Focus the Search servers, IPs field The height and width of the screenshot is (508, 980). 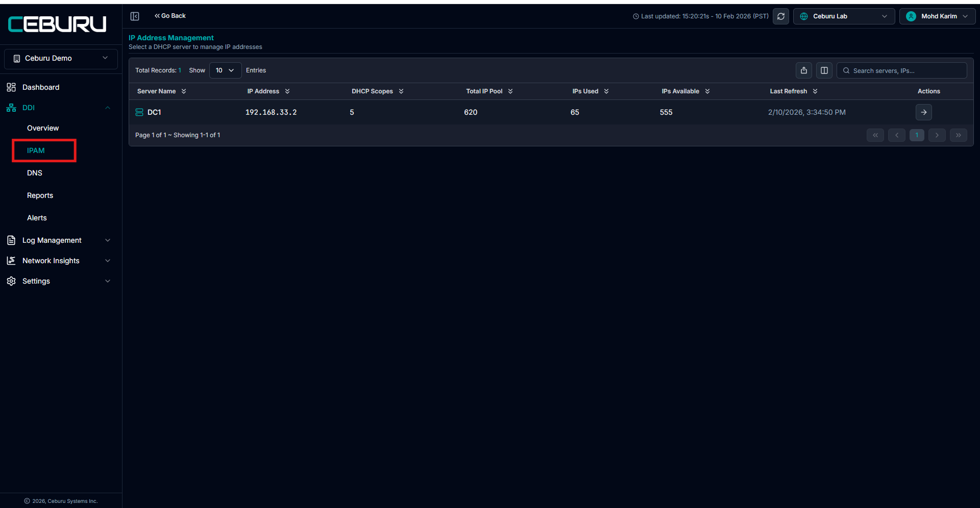[x=902, y=70]
